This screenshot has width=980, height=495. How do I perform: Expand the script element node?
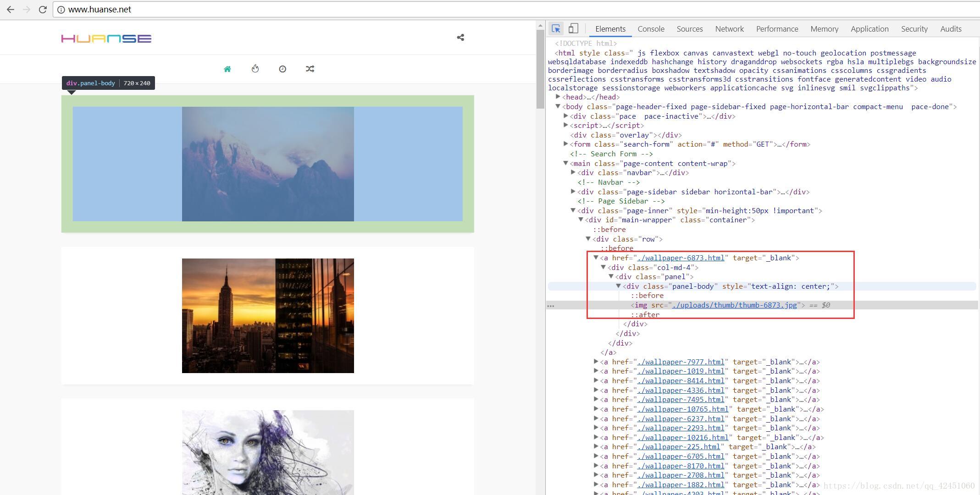tap(566, 125)
